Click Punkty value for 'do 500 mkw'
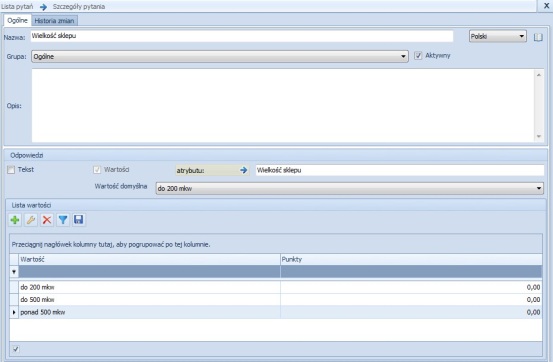Screen dimensions: 553x362 pyautogui.click(x=411, y=300)
